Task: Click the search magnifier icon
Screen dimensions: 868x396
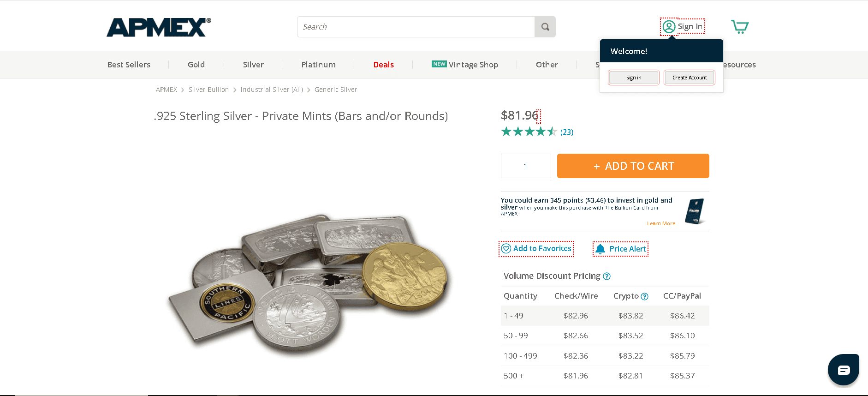Action: [x=545, y=26]
